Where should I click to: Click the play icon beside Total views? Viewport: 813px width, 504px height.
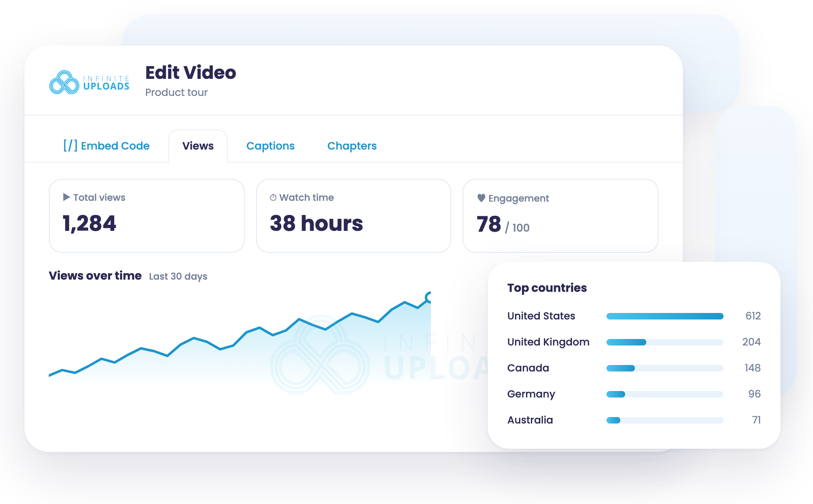tap(67, 197)
